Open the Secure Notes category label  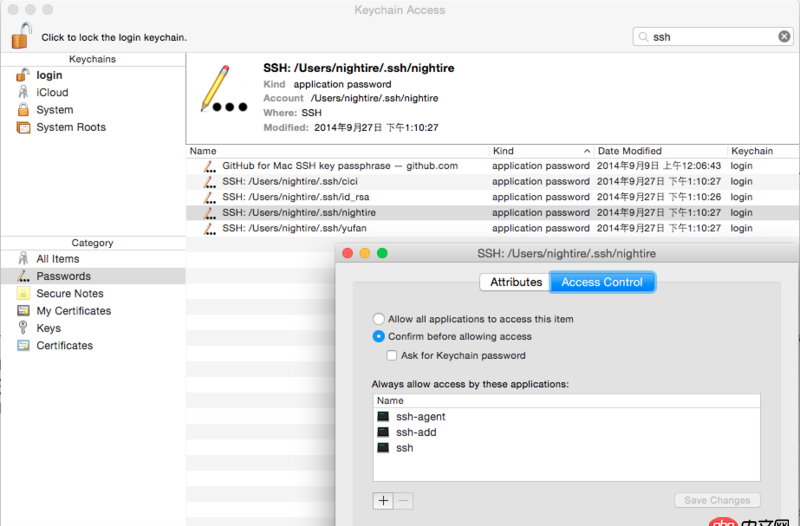tap(70, 293)
